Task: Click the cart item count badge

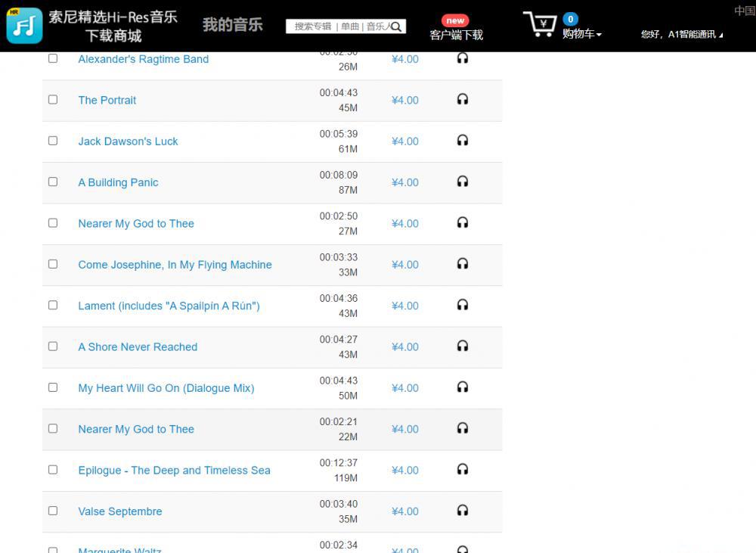Action: point(570,19)
